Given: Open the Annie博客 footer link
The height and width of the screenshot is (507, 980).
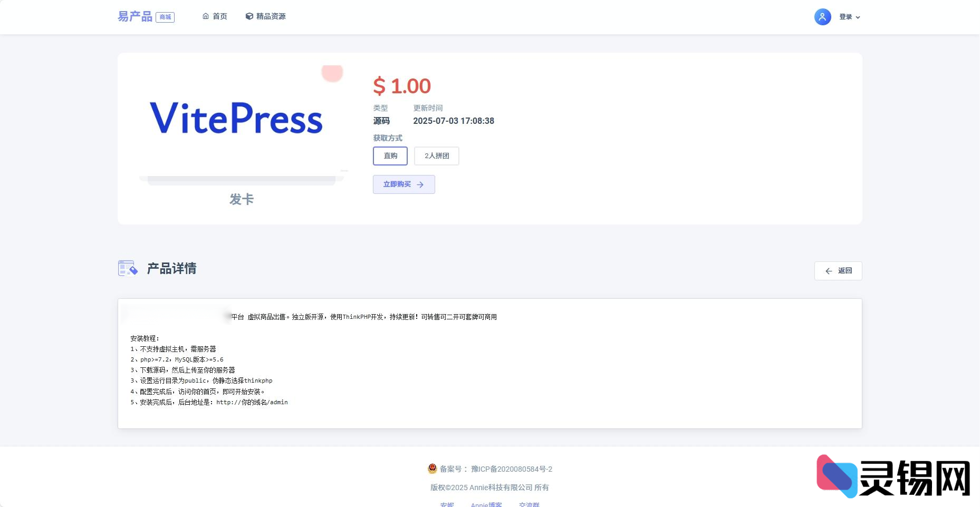Looking at the screenshot, I should (486, 504).
